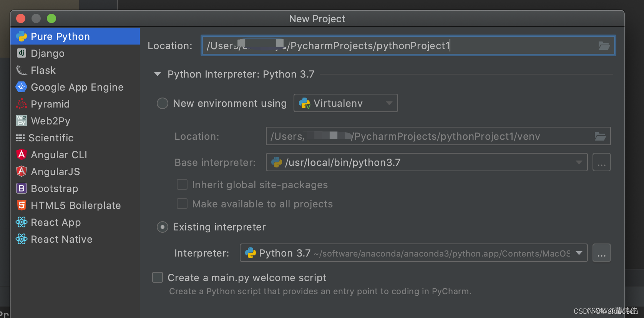Open the Virtualenv environment type dropdown

click(x=345, y=103)
